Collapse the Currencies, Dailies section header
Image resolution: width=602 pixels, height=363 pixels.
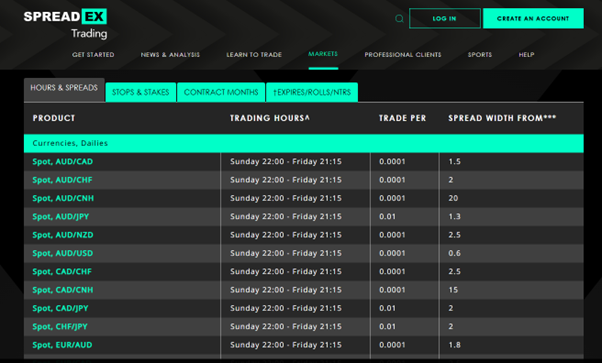pyautogui.click(x=304, y=143)
